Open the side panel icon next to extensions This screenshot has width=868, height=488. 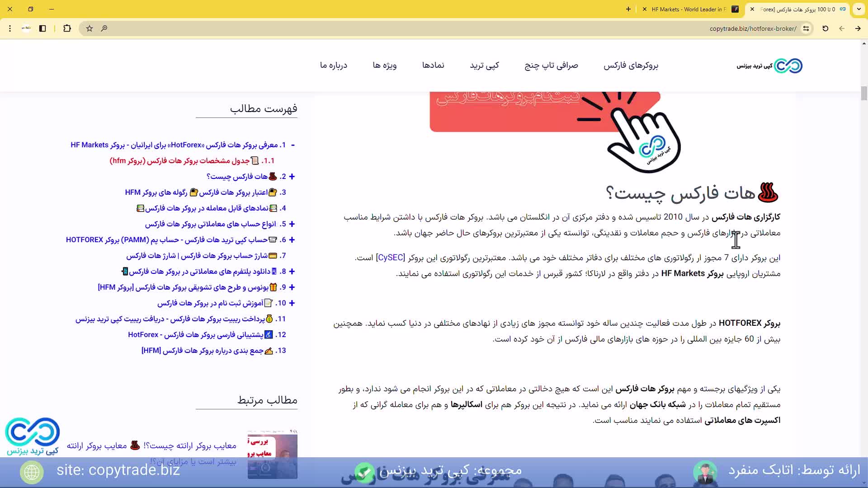pos(42,28)
